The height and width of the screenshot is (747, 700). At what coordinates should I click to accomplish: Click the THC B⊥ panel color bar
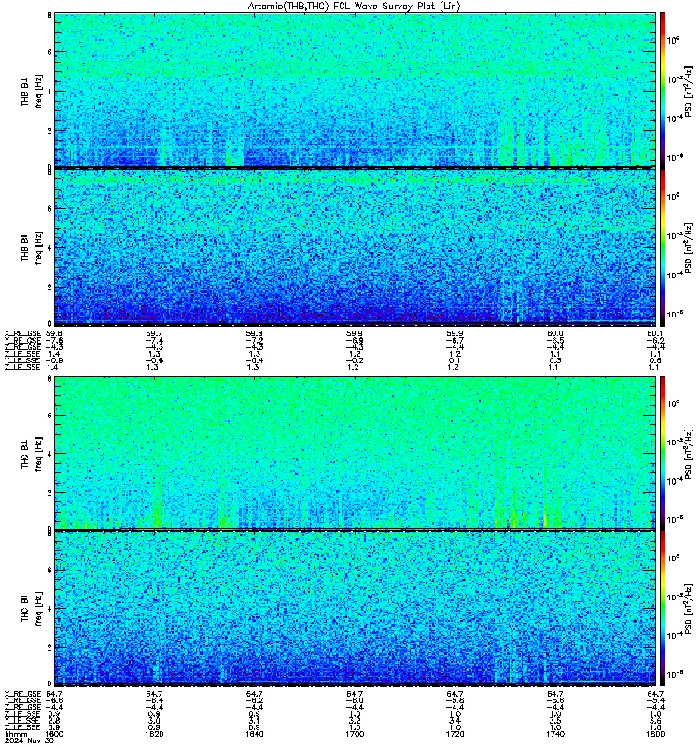(663, 453)
